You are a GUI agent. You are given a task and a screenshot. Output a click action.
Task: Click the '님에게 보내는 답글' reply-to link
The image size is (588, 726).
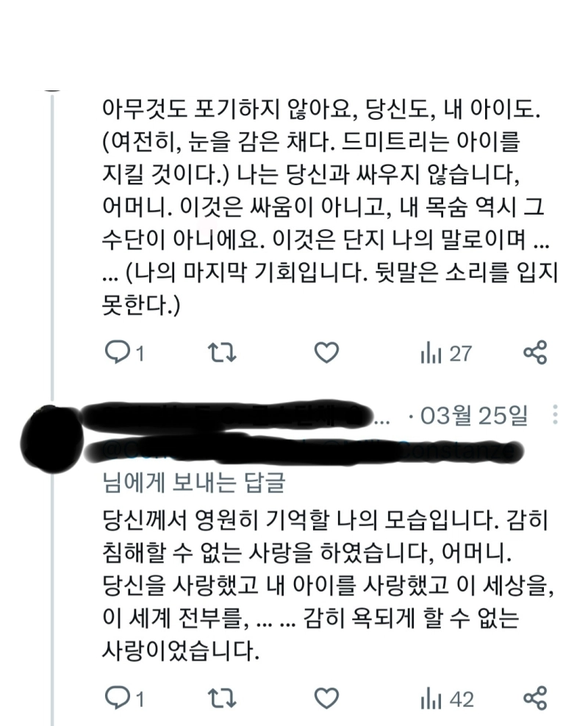tap(194, 482)
